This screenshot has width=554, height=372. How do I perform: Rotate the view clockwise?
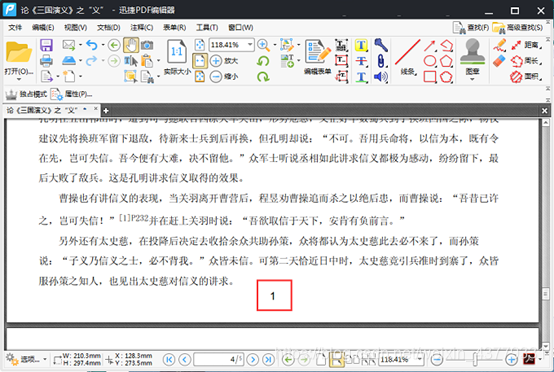(263, 76)
